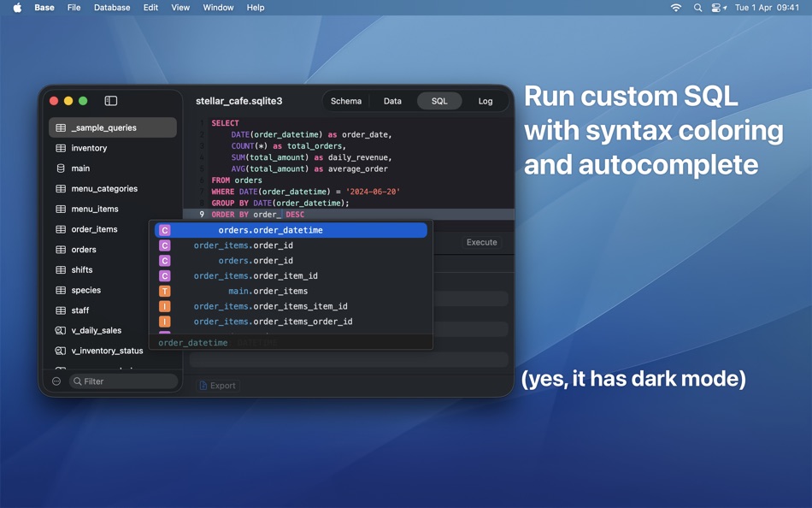Screen dimensions: 812x508
Task: Click the orange T icon beside main.order_items
Action: (x=165, y=291)
